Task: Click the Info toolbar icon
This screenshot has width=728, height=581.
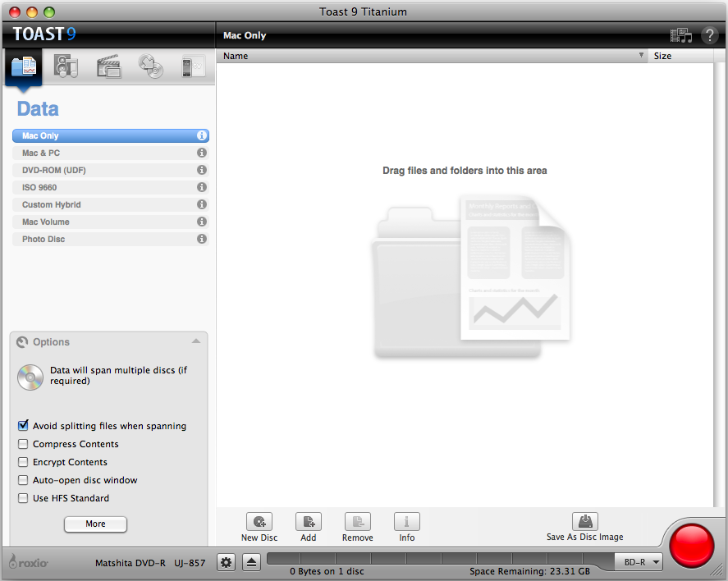Action: coord(407,522)
